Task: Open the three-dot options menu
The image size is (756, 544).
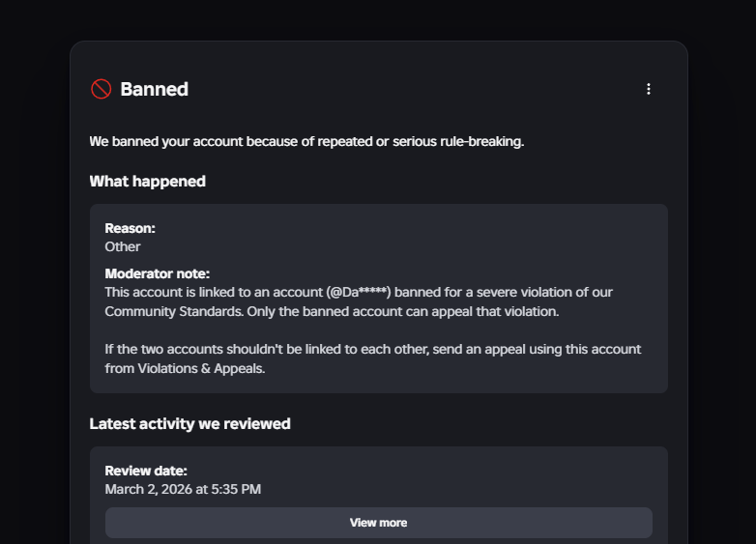Action: tap(649, 89)
